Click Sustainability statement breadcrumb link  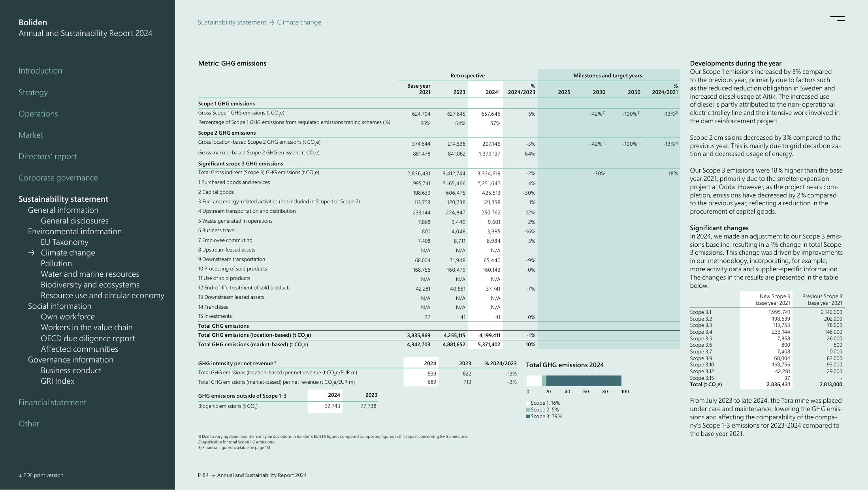pyautogui.click(x=232, y=23)
